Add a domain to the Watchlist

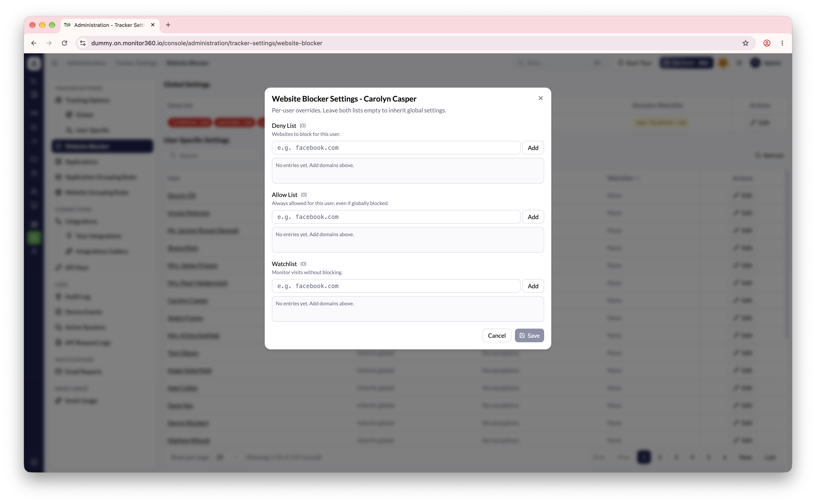pyautogui.click(x=533, y=286)
